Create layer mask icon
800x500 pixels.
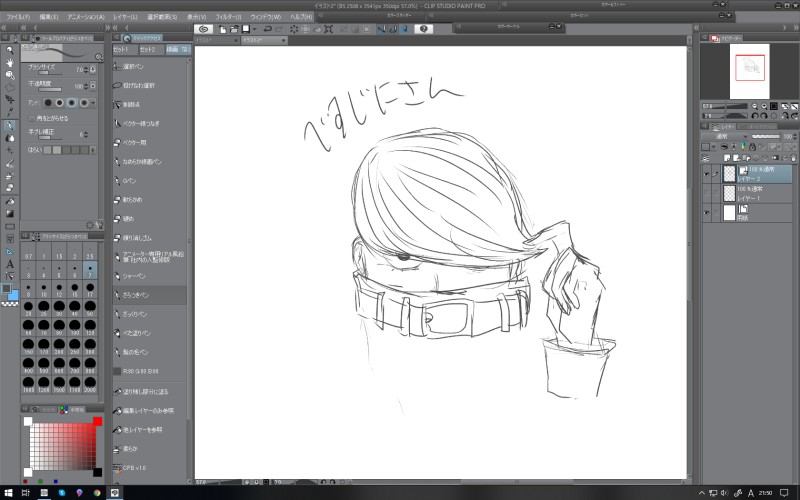pyautogui.click(x=776, y=158)
